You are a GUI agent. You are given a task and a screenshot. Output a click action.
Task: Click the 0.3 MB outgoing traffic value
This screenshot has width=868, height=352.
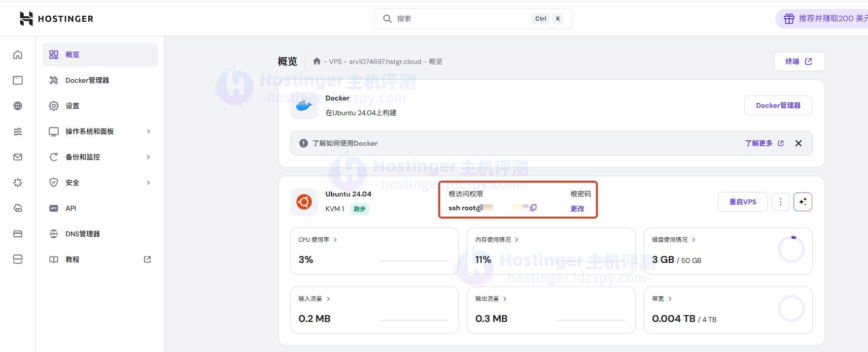[x=491, y=319]
